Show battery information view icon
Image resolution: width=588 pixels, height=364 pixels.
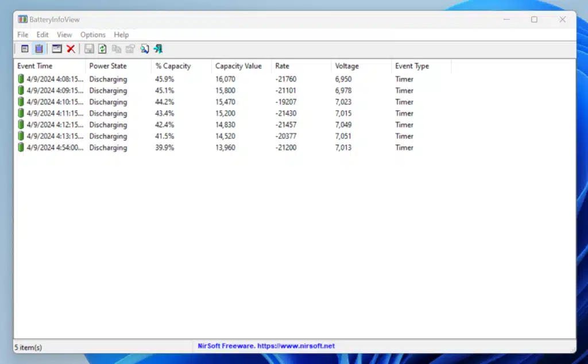[25, 49]
